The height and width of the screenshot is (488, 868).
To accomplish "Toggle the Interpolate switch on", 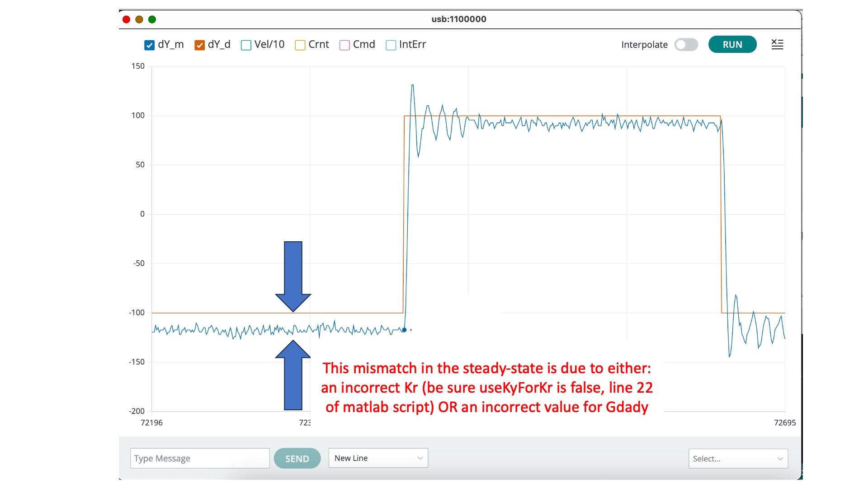I will 686,45.
